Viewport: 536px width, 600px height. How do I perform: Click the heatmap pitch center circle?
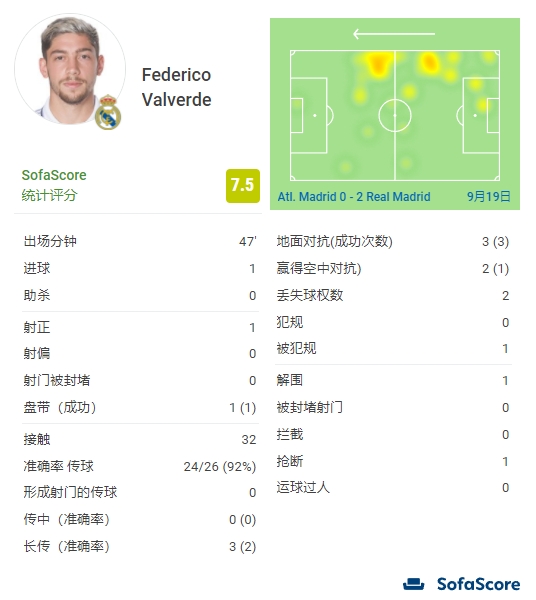click(x=395, y=115)
